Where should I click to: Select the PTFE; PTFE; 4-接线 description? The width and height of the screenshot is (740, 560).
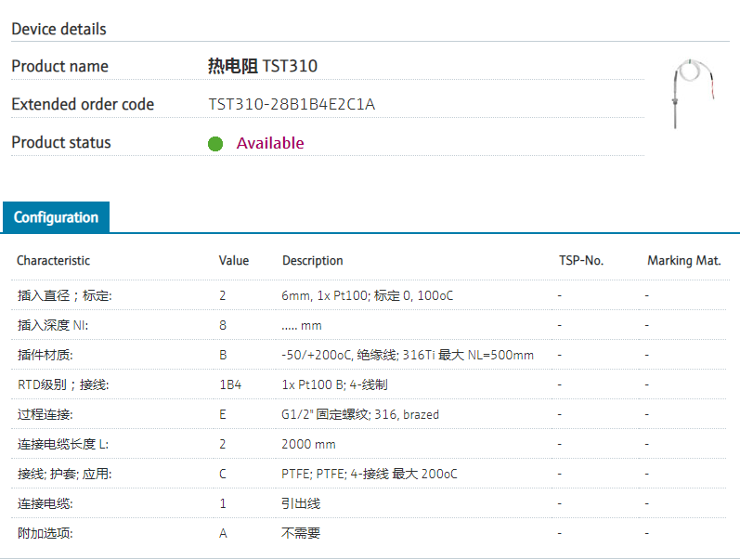point(369,474)
